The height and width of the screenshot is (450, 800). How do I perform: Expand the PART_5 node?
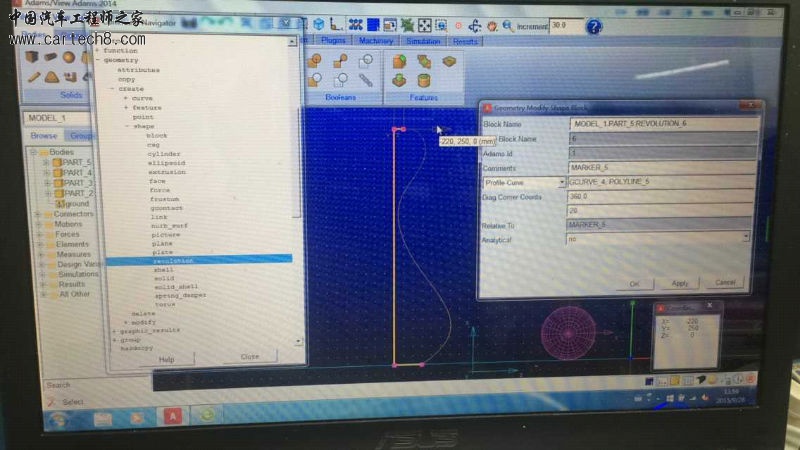tap(46, 162)
